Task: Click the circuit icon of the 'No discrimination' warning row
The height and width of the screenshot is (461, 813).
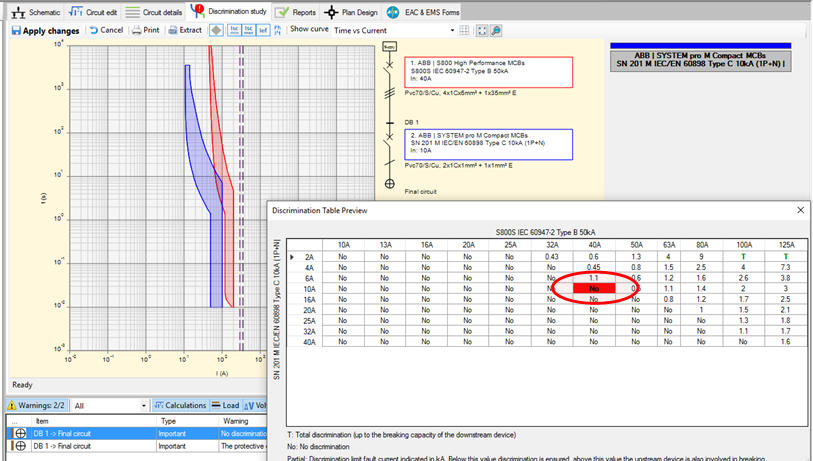Action: click(20, 434)
